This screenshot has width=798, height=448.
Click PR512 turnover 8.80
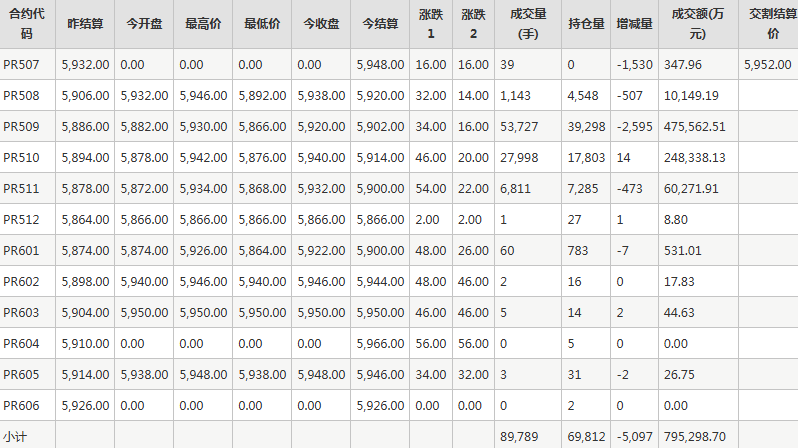point(676,220)
